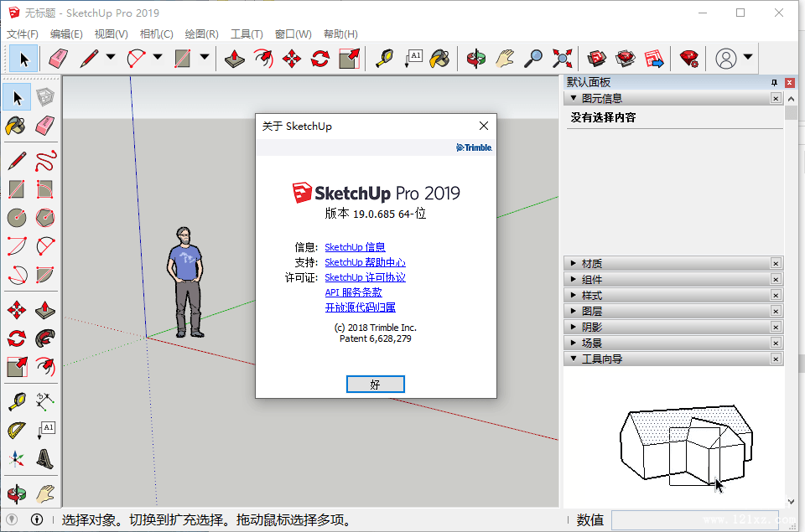
Task: Expand the 材质 panel
Action: click(574, 263)
